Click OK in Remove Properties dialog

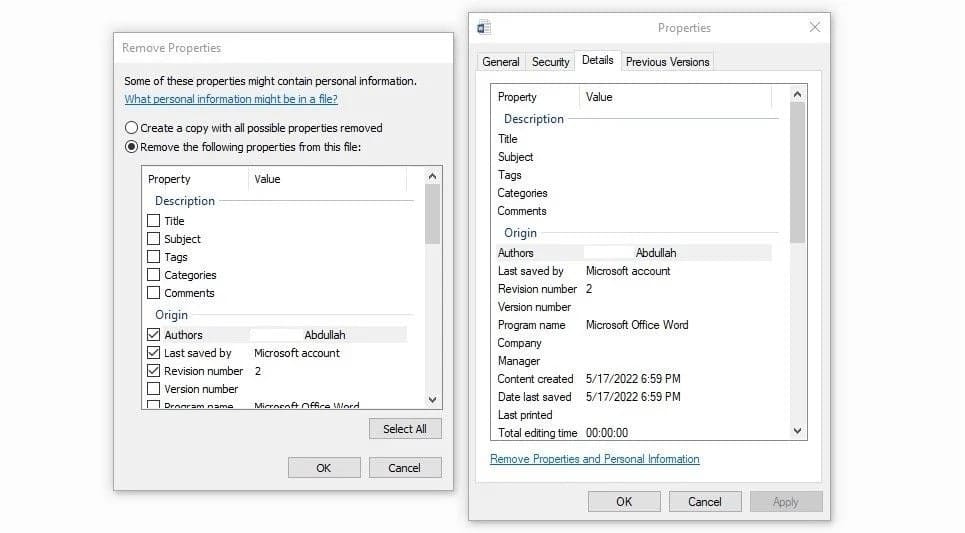pyautogui.click(x=324, y=468)
